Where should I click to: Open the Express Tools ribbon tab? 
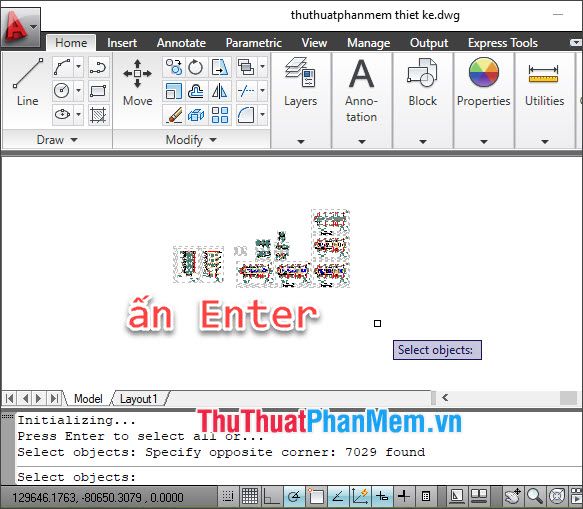coord(503,43)
